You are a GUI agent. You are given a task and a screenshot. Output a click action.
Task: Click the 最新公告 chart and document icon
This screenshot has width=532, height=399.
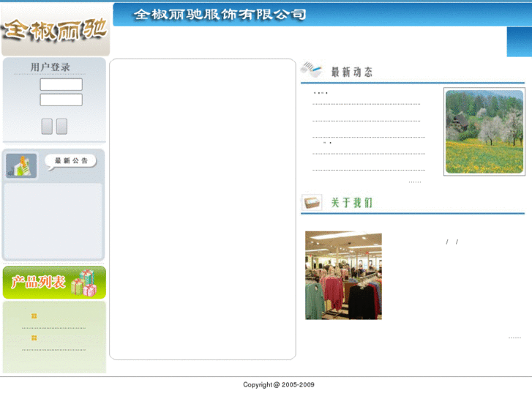pos(21,165)
